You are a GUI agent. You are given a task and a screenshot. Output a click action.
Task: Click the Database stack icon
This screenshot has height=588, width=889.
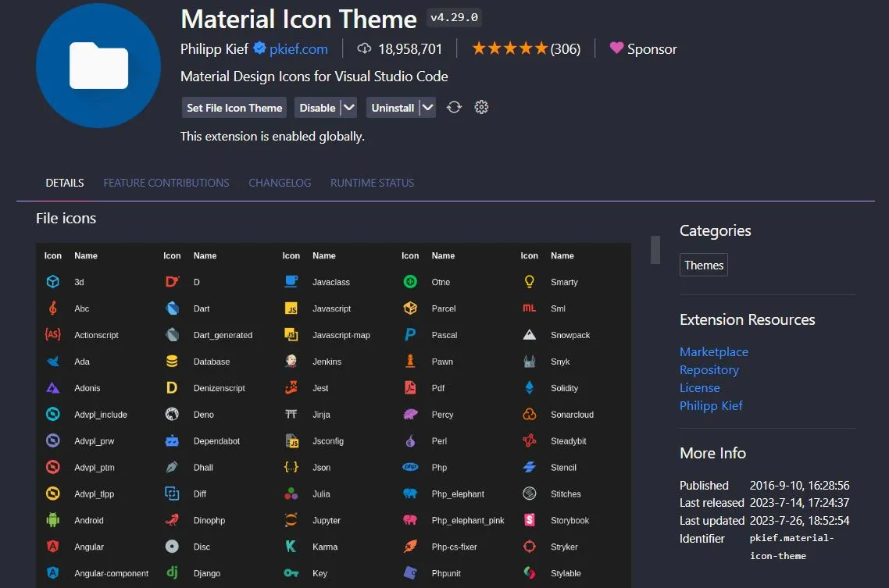172,361
